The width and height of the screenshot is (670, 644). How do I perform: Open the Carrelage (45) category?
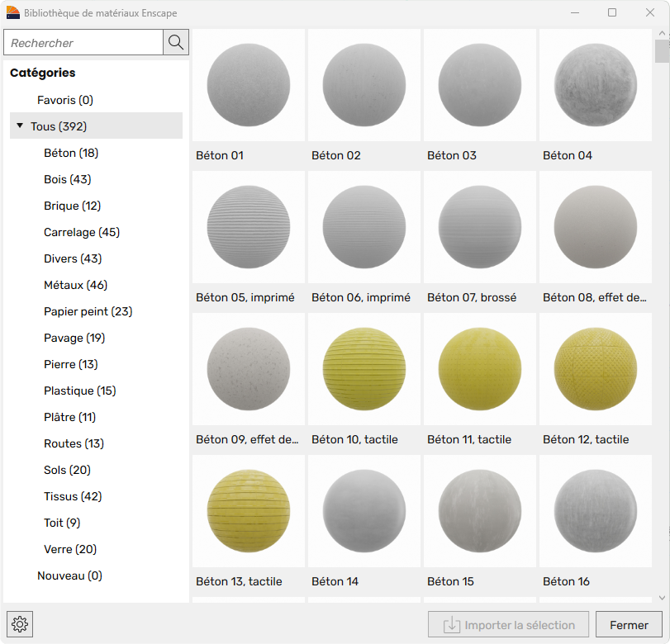[x=82, y=232]
